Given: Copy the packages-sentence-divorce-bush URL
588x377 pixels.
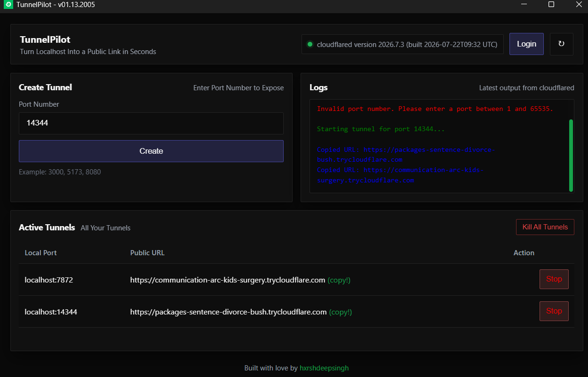Looking at the screenshot, I should pos(341,312).
